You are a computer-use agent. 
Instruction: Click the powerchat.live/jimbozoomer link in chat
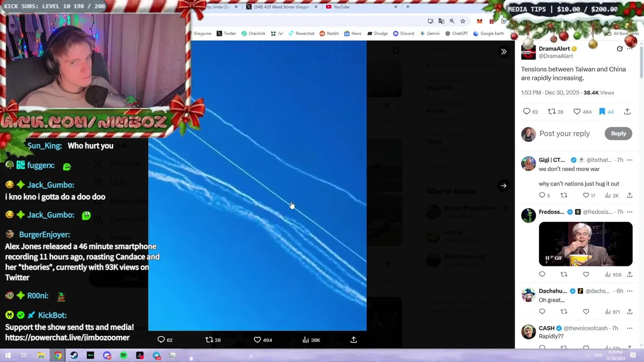click(67, 338)
